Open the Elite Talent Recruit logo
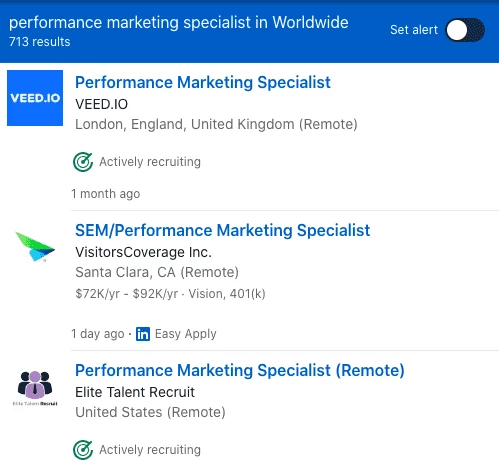499x472 pixels. tap(35, 388)
